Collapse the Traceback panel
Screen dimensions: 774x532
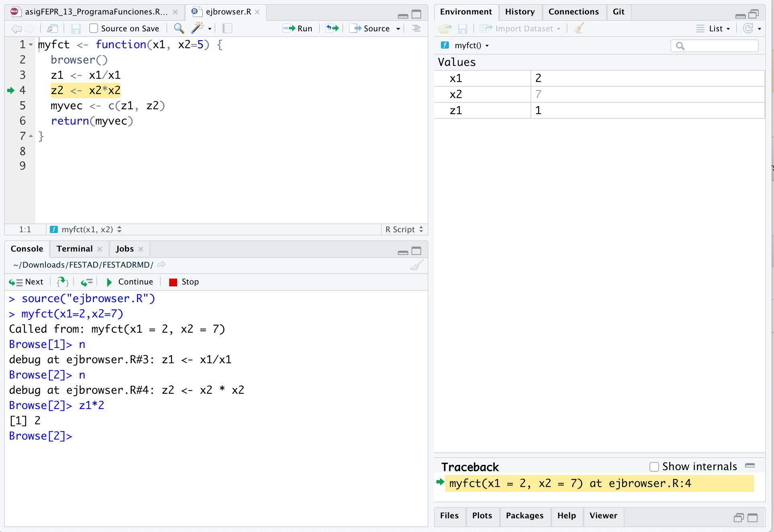point(750,465)
